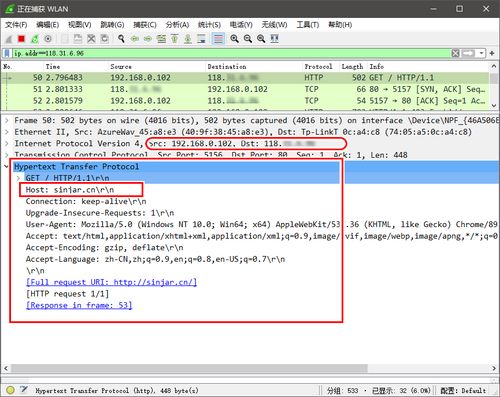The image size is (500, 397).
Task: Zoom in on packet text
Action: [234, 39]
